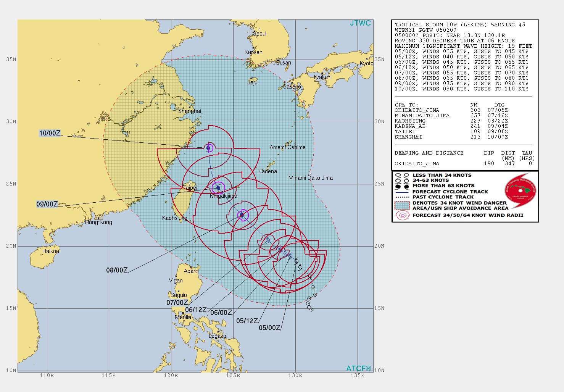
Task: Click the Amami Oshima label
Action: coord(288,147)
